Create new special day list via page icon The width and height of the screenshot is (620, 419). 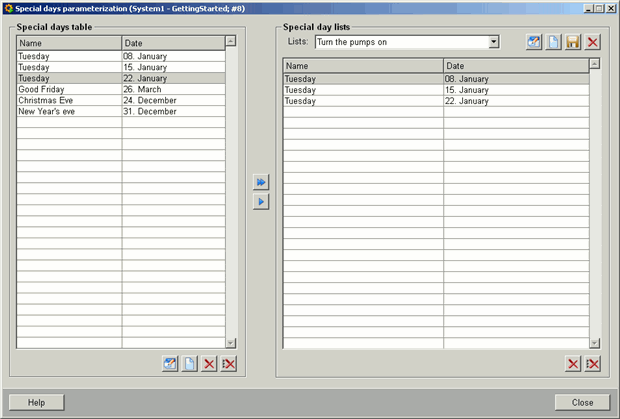[x=553, y=42]
